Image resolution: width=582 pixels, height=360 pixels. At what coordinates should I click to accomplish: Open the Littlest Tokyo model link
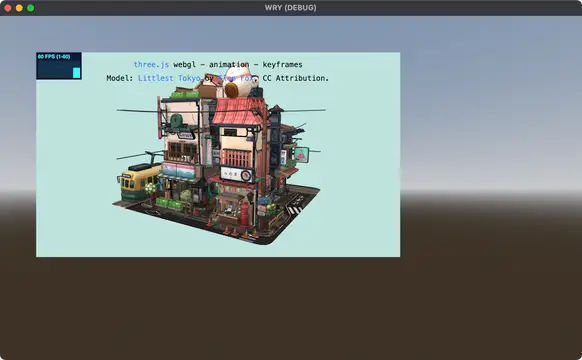169,78
